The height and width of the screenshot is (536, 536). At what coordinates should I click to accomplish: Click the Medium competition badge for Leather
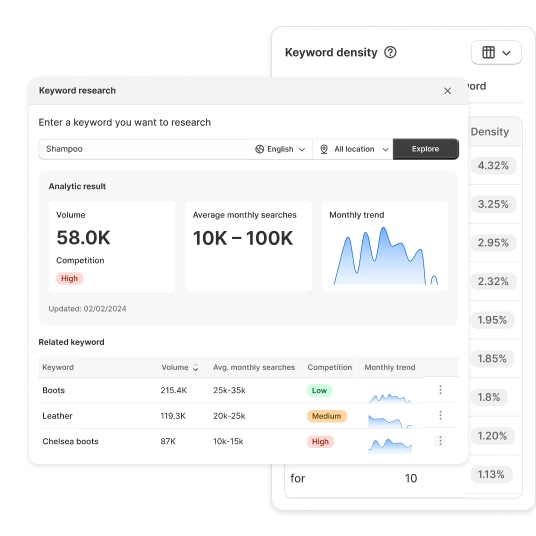tap(326, 416)
